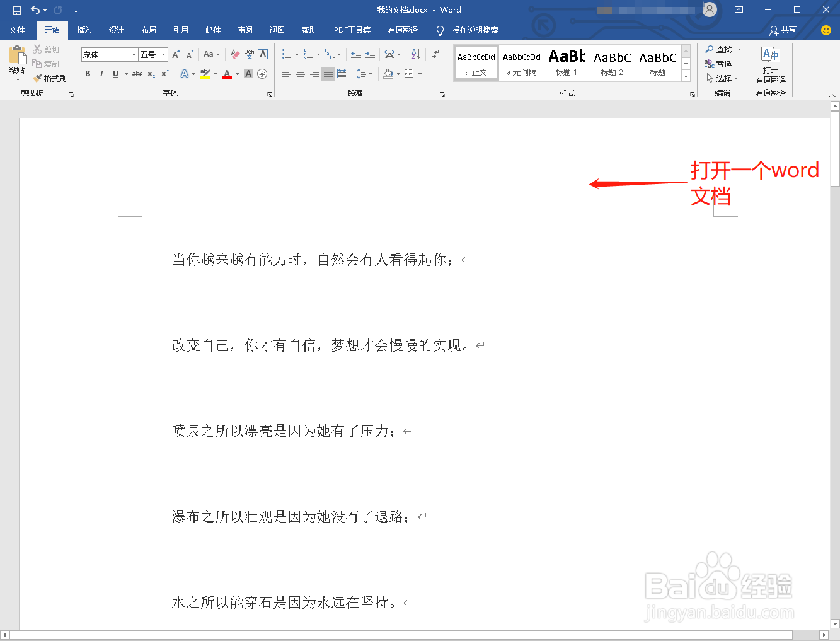Open the phonetic guide (wén) tool
Viewport: 840px width, 641px height.
pyautogui.click(x=249, y=54)
